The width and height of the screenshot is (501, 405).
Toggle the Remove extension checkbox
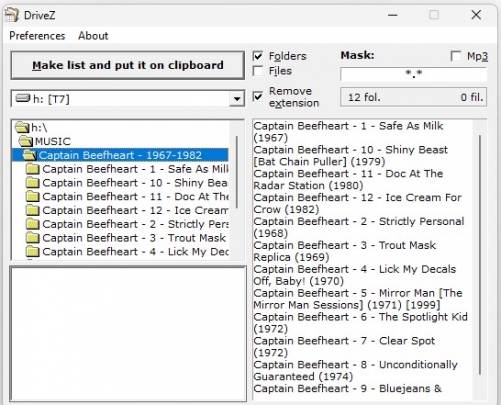click(x=258, y=97)
